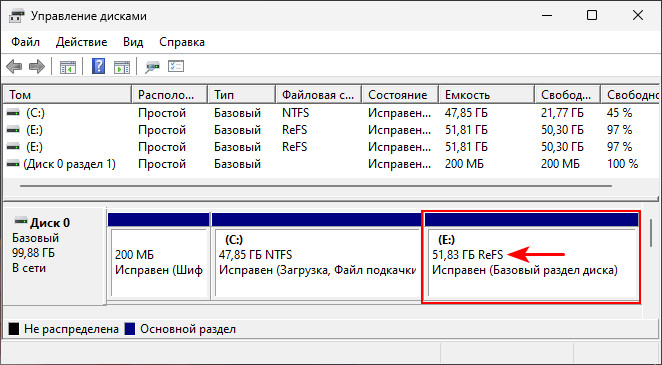
Task: Click the drive connect toolbar icon
Action: click(x=152, y=67)
